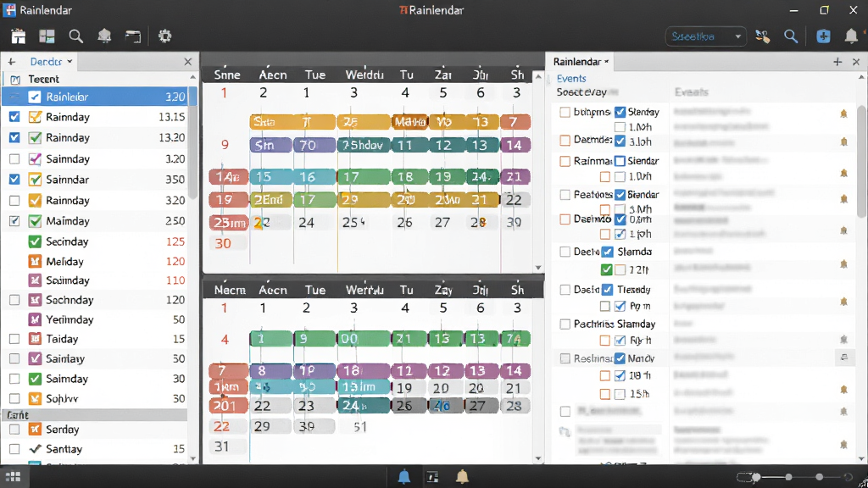Toggle the checkbox on the Sainndar 350 row
This screenshot has width=868, height=488.
tap(14, 180)
